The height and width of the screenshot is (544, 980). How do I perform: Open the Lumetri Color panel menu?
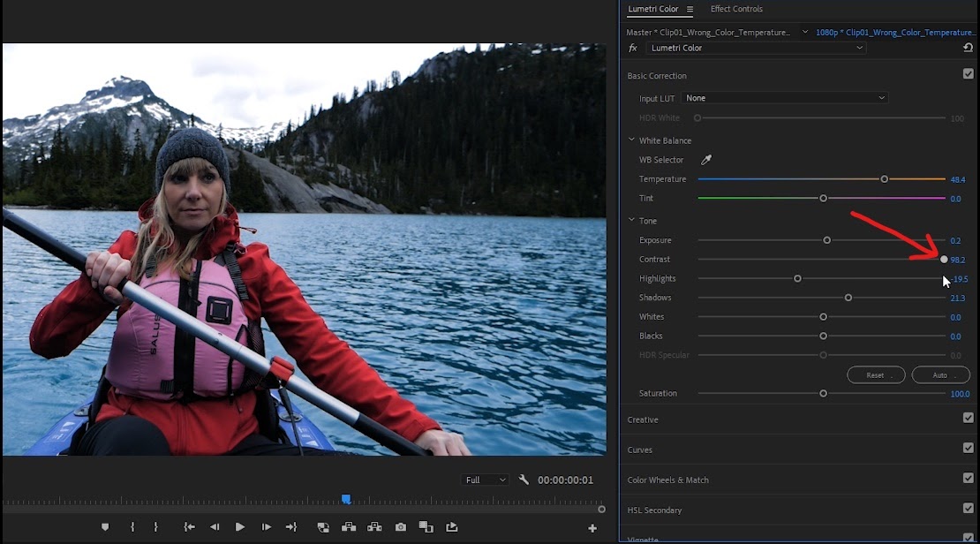coord(690,9)
